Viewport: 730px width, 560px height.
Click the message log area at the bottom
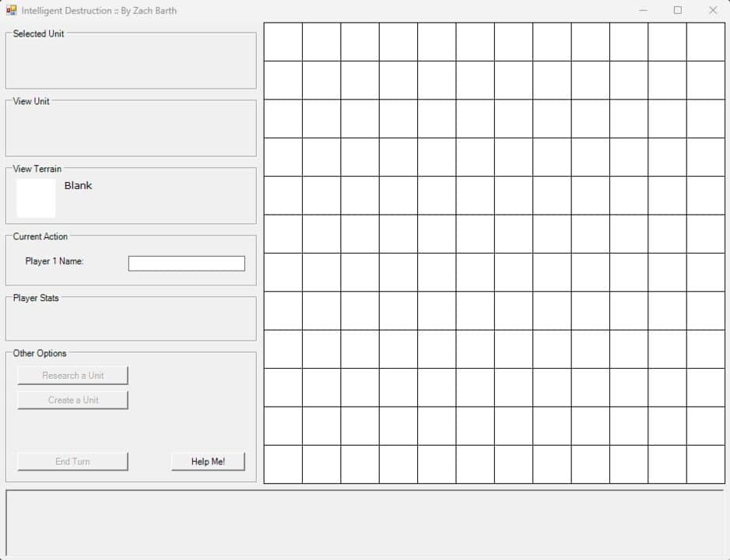pyautogui.click(x=365, y=523)
